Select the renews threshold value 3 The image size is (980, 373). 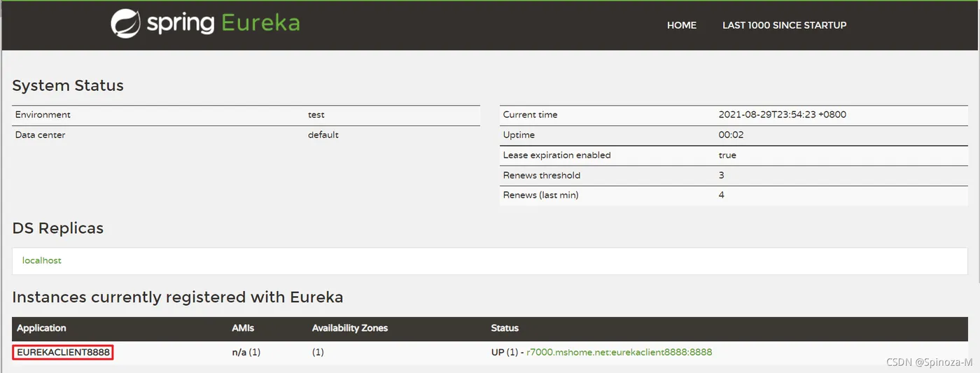coord(722,176)
